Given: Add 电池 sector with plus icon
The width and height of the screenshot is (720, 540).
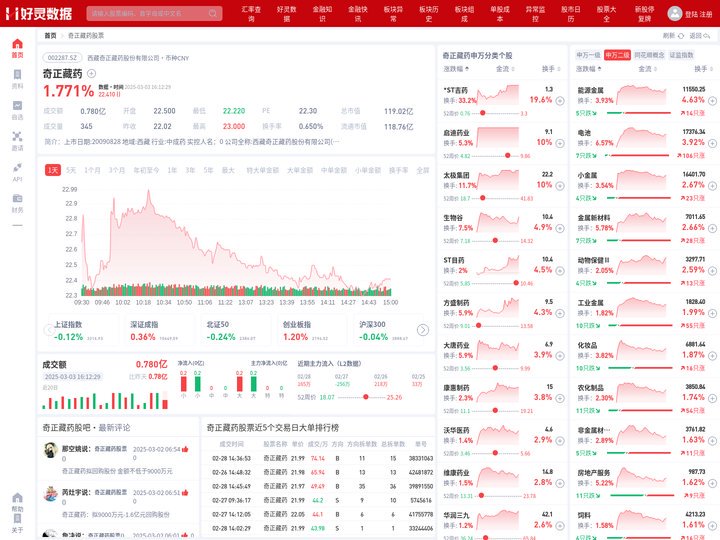Looking at the screenshot, I should 712,143.
